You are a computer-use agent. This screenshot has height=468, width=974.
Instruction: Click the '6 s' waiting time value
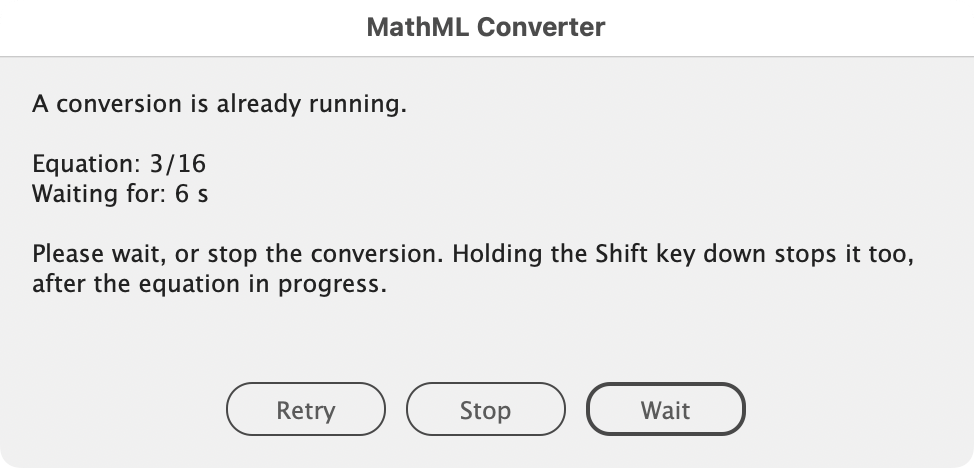click(x=191, y=193)
